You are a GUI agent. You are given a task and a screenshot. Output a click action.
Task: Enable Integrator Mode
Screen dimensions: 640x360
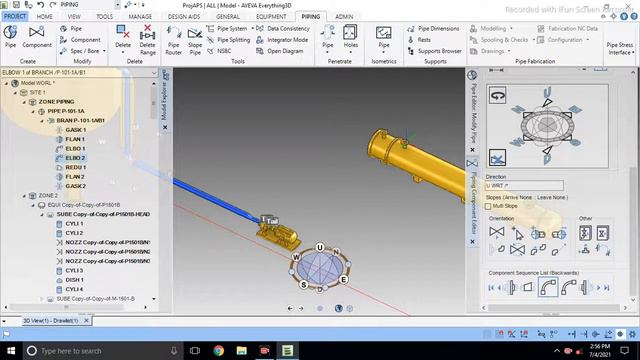[282, 40]
